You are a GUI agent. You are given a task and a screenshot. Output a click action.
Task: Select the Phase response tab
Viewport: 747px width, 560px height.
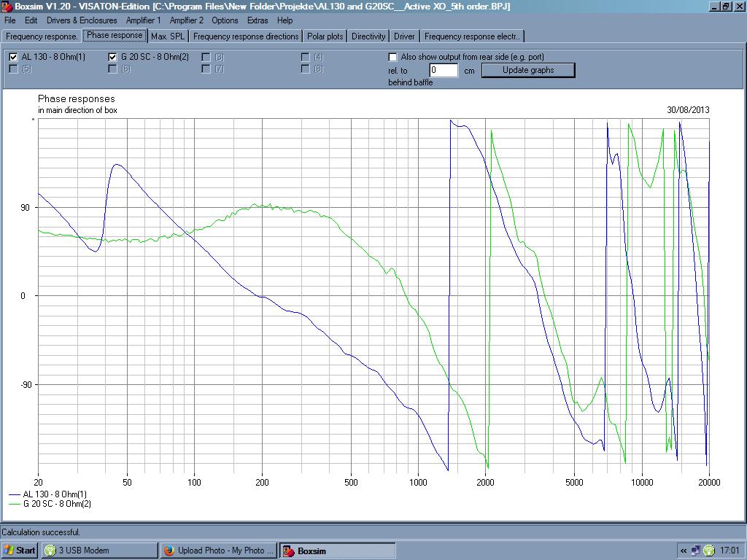(x=115, y=35)
